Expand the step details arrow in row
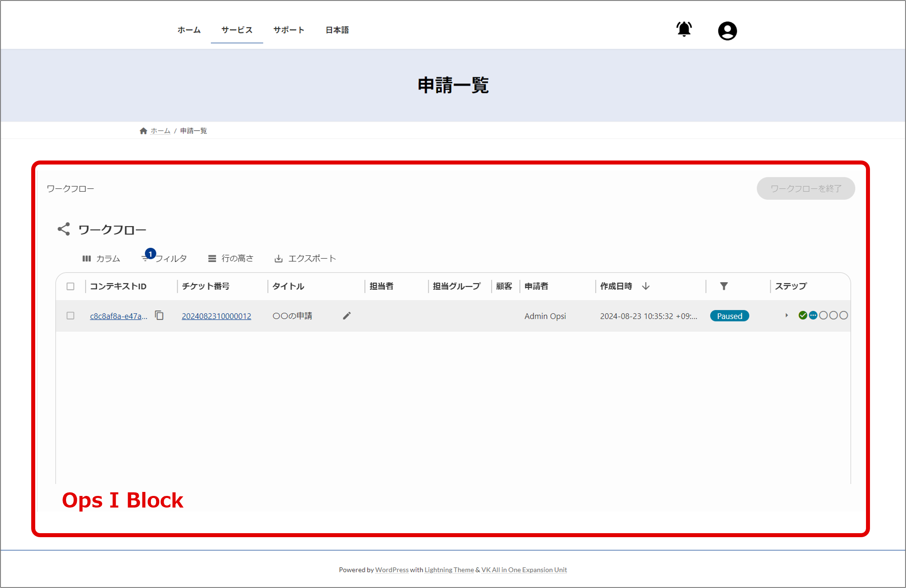 [x=786, y=315]
